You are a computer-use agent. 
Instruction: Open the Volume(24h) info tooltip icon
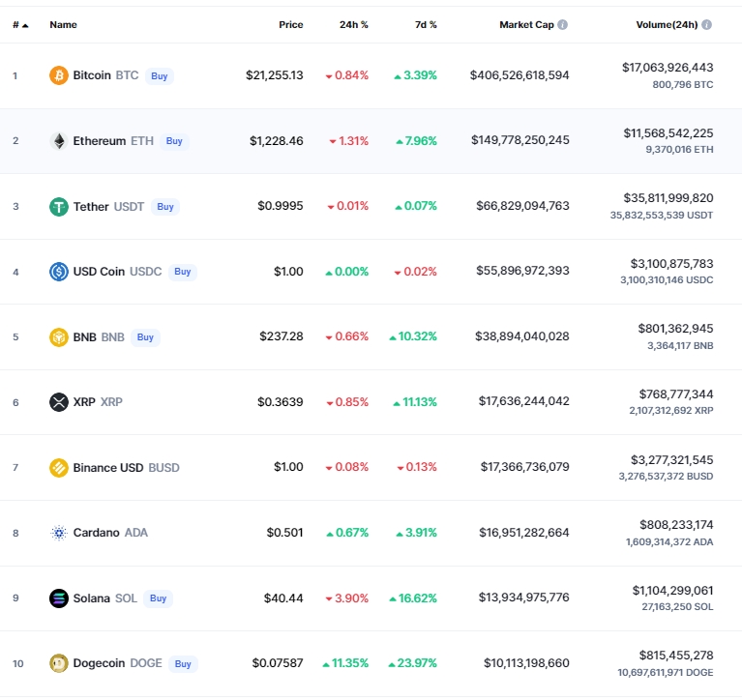[706, 24]
